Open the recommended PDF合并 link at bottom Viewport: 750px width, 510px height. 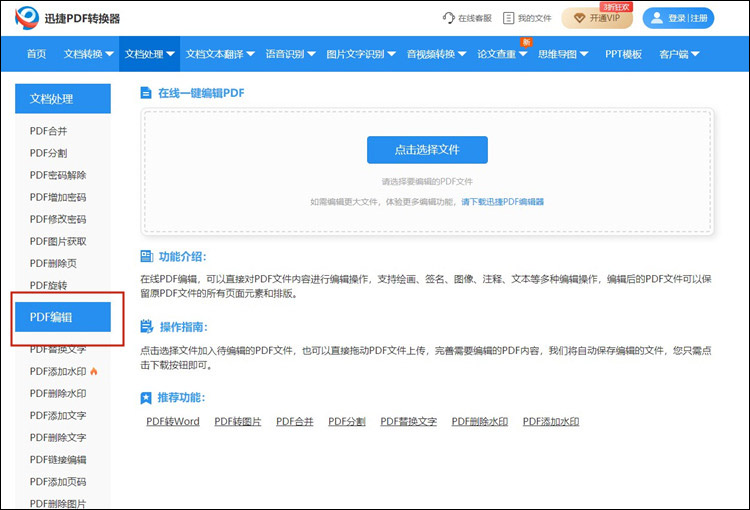pyautogui.click(x=295, y=421)
